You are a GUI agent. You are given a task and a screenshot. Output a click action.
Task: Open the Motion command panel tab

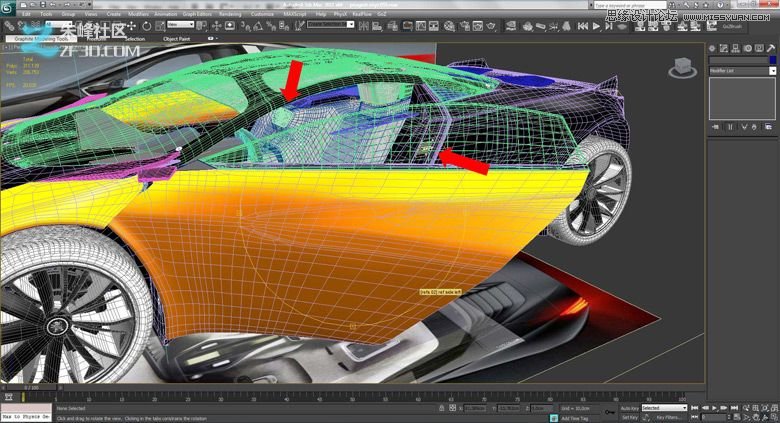click(747, 48)
